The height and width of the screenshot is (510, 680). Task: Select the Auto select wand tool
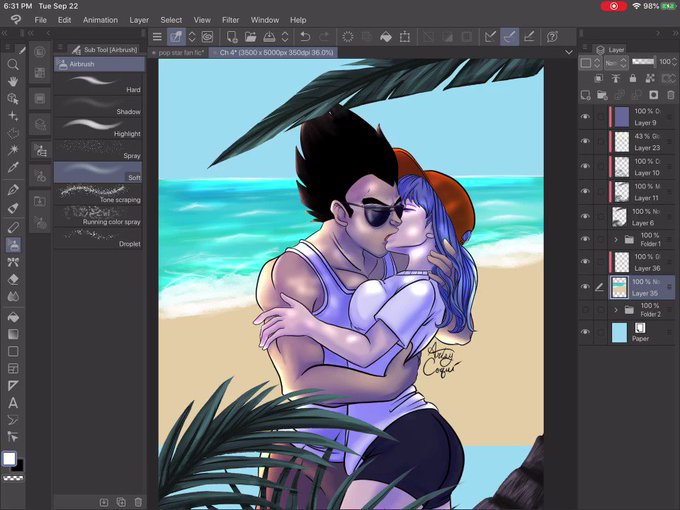coord(13,150)
